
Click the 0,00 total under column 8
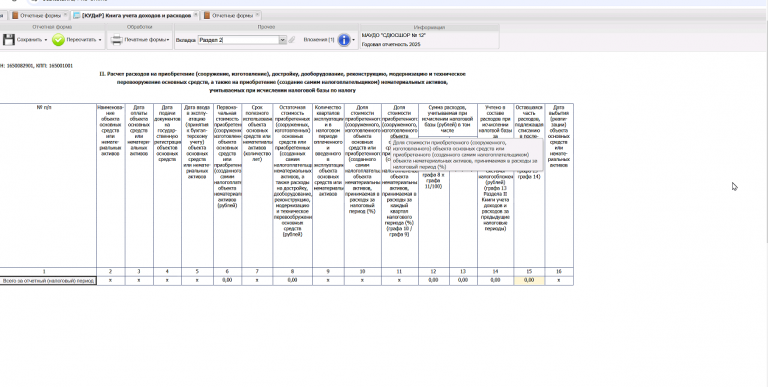click(x=292, y=280)
